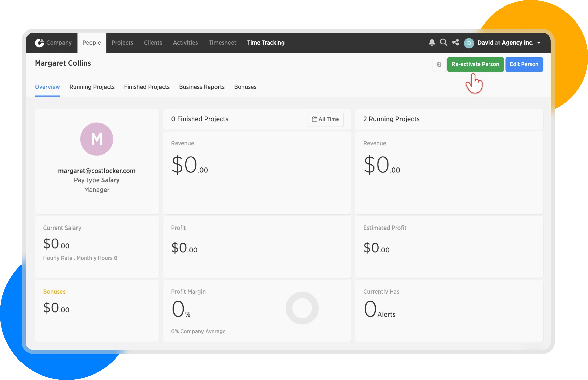Screen dimensions: 588x380
Task: Click the notifications bell icon
Action: (x=432, y=42)
